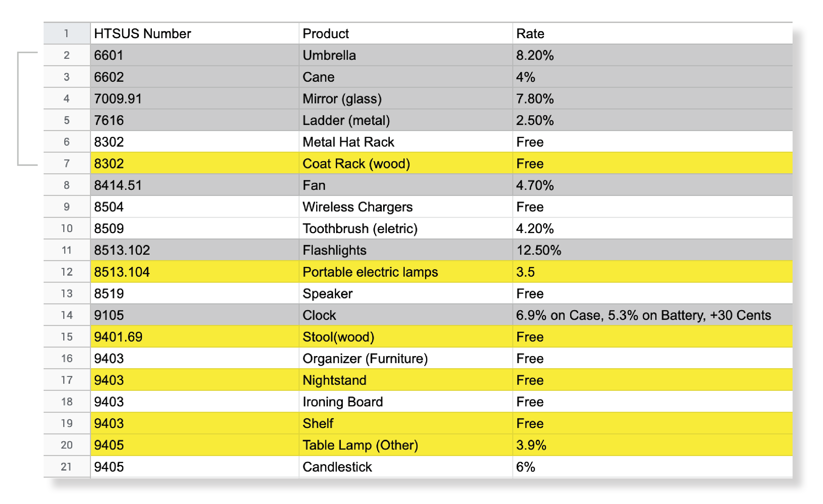Click the Nightstand product cell

pos(405,380)
